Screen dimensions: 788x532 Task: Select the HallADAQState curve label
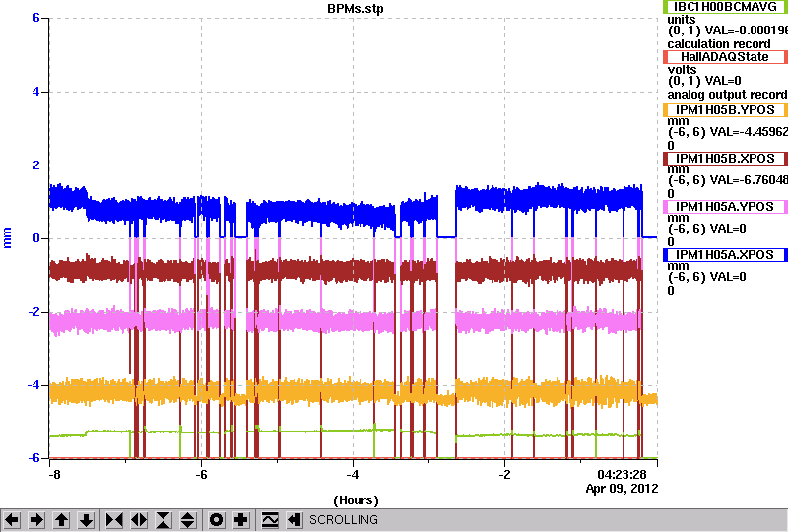(725, 57)
